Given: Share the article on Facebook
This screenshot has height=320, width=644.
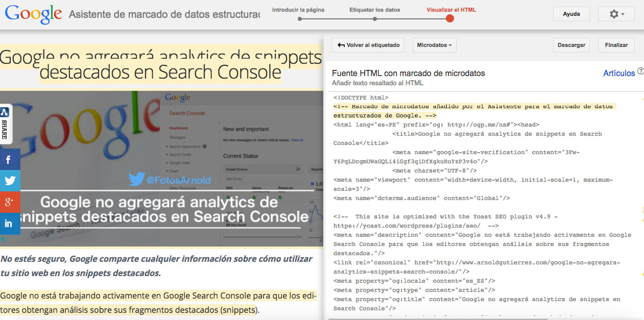Looking at the screenshot, I should (10, 159).
